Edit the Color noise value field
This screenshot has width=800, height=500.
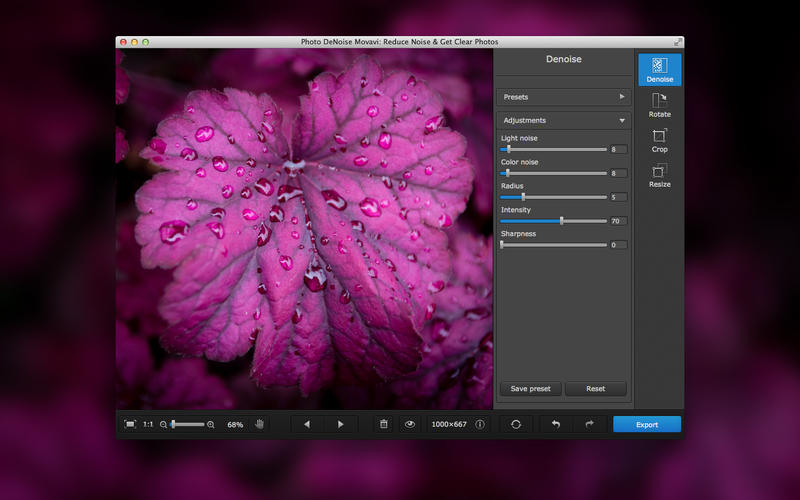click(618, 173)
